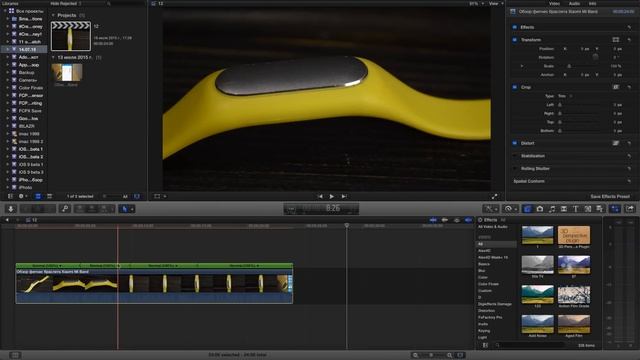Open the Generators browser icon

pyautogui.click(x=588, y=209)
